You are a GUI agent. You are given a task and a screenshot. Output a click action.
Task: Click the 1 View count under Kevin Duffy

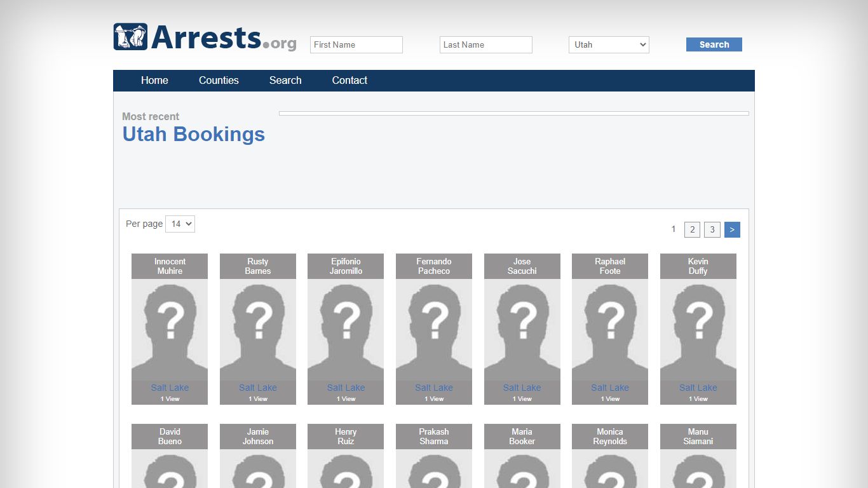pyautogui.click(x=698, y=399)
